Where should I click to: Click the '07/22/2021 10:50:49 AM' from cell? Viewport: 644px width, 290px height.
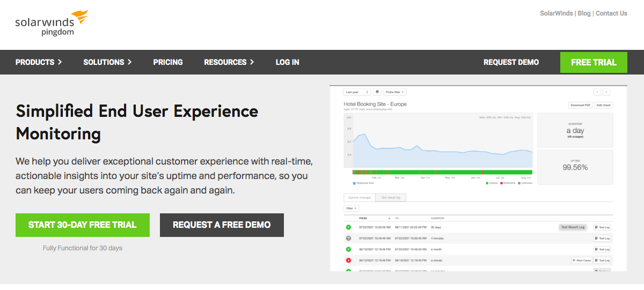pyautogui.click(x=375, y=227)
